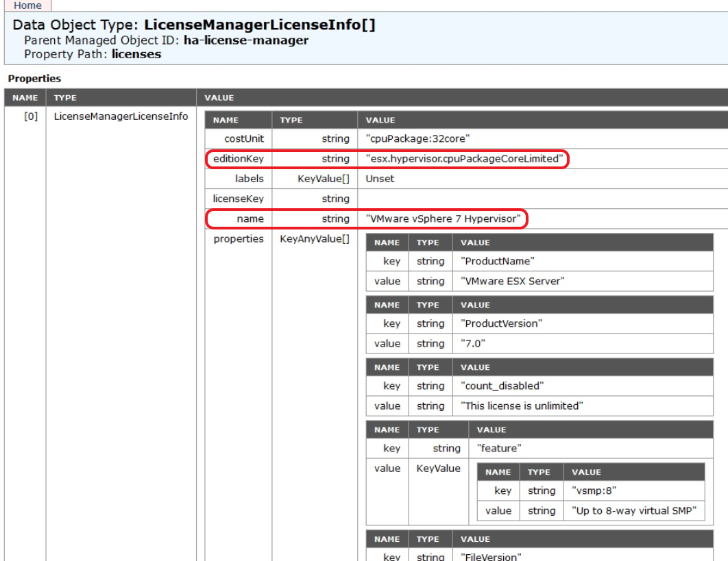Select the "ProductName" key value

(497, 262)
